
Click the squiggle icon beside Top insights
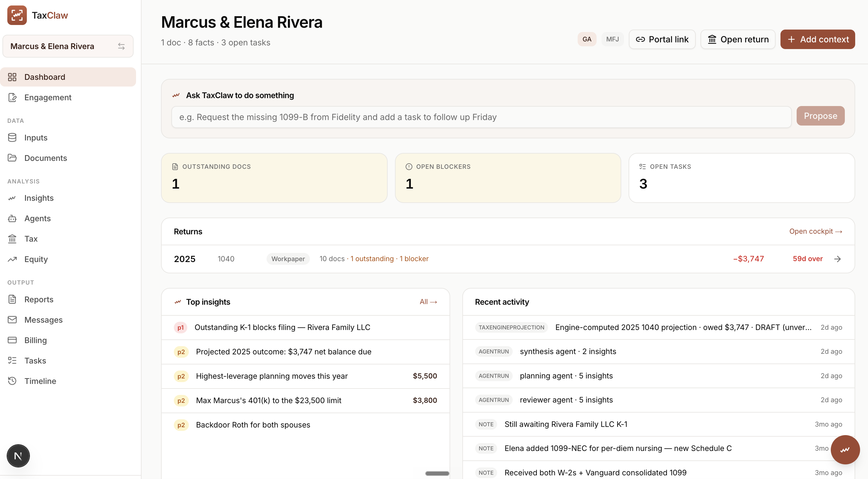pyautogui.click(x=178, y=302)
